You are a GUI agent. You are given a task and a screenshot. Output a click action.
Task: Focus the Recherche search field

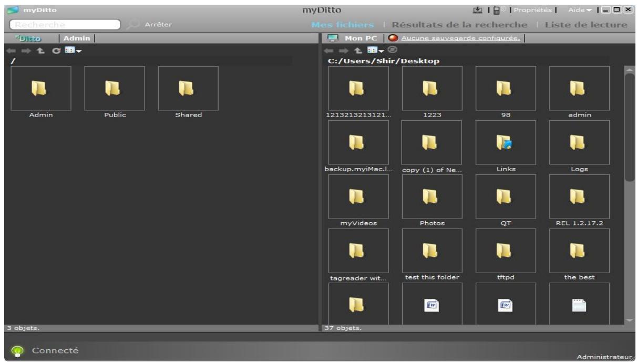click(64, 25)
